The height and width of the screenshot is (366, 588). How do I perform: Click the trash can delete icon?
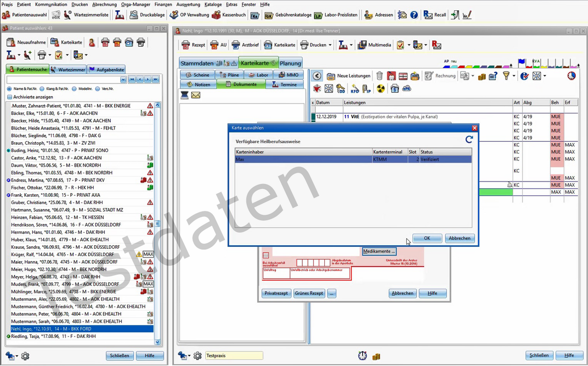point(380,76)
